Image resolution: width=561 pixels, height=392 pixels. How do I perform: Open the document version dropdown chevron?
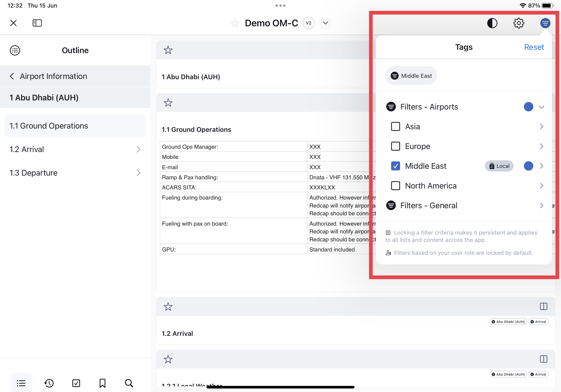(x=325, y=23)
